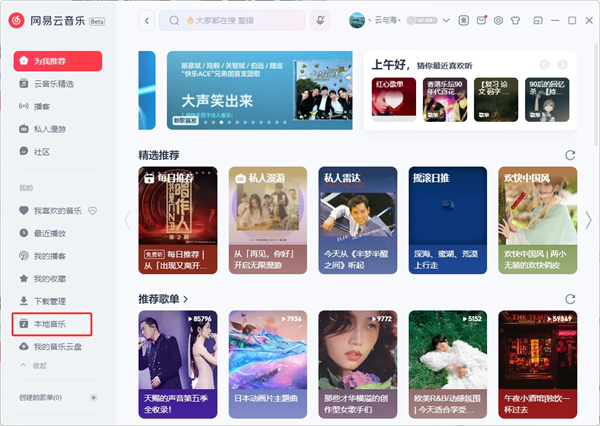This screenshot has width=600, height=426.
Task: Refresh the 精选推荐 section
Action: point(570,155)
